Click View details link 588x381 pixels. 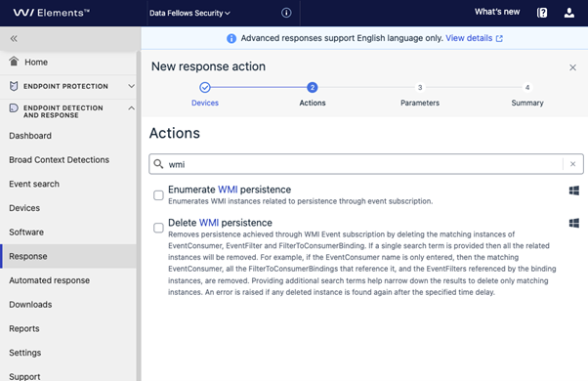tap(469, 38)
